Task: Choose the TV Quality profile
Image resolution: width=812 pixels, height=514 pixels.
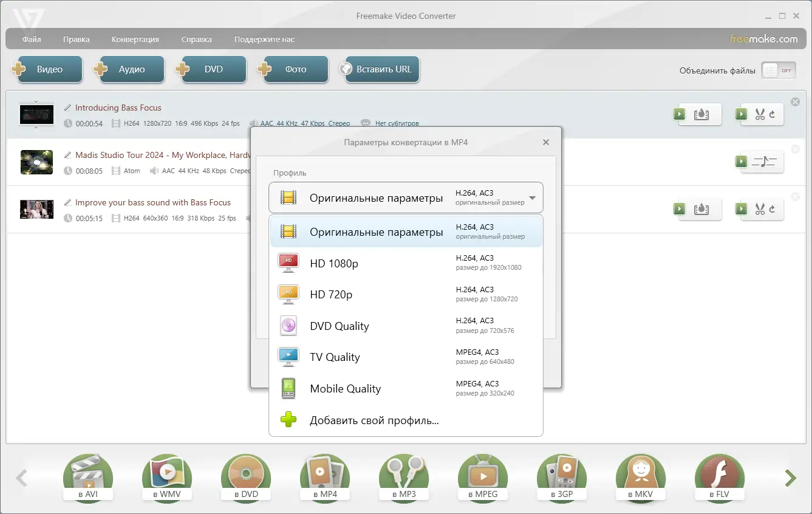Action: [406, 357]
